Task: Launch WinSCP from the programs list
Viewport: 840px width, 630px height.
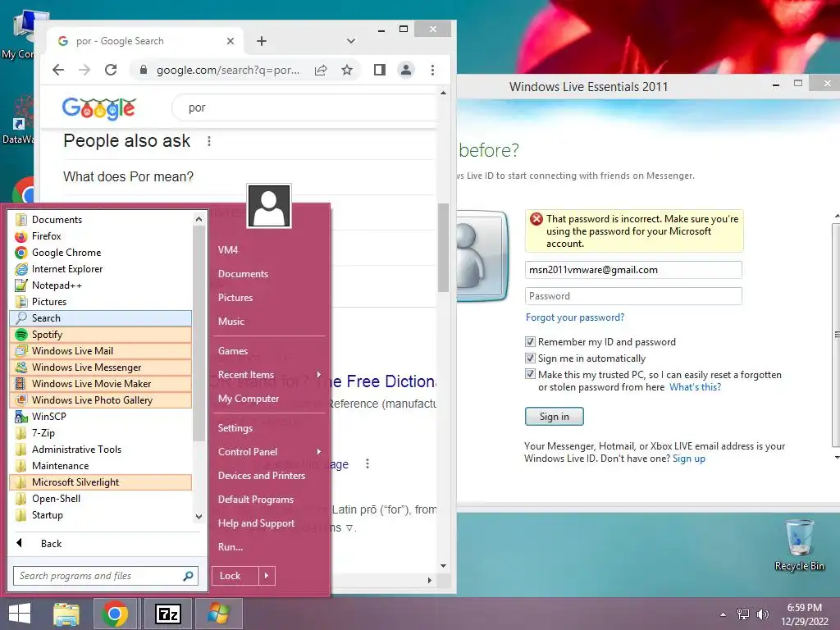Action: 100,416
